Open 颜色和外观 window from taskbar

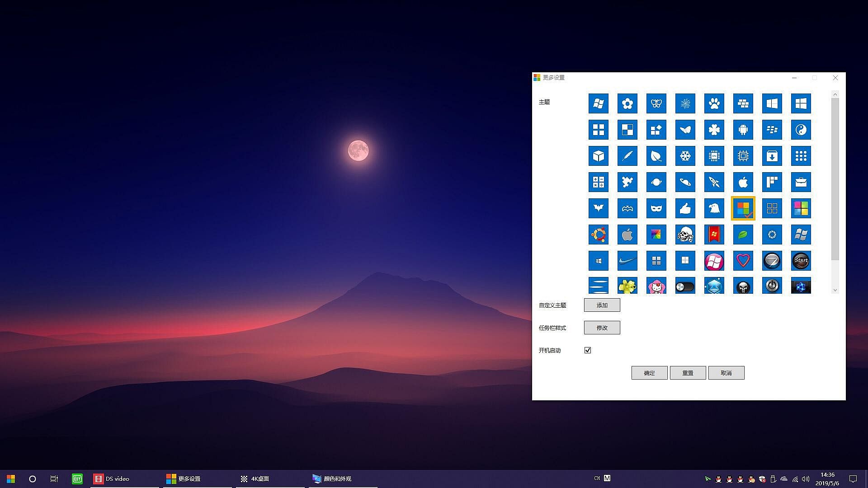point(337,479)
